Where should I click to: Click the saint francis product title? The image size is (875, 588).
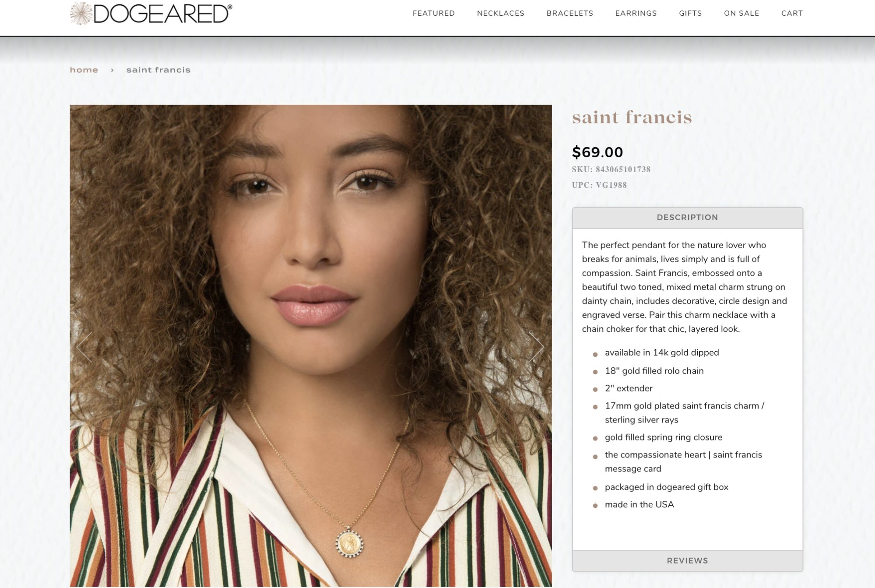click(632, 117)
